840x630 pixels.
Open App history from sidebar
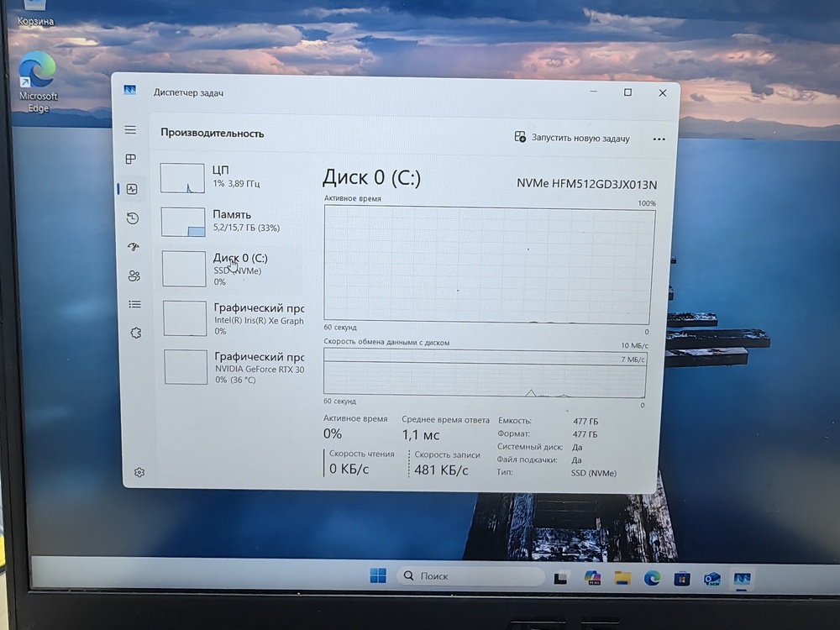click(x=132, y=218)
